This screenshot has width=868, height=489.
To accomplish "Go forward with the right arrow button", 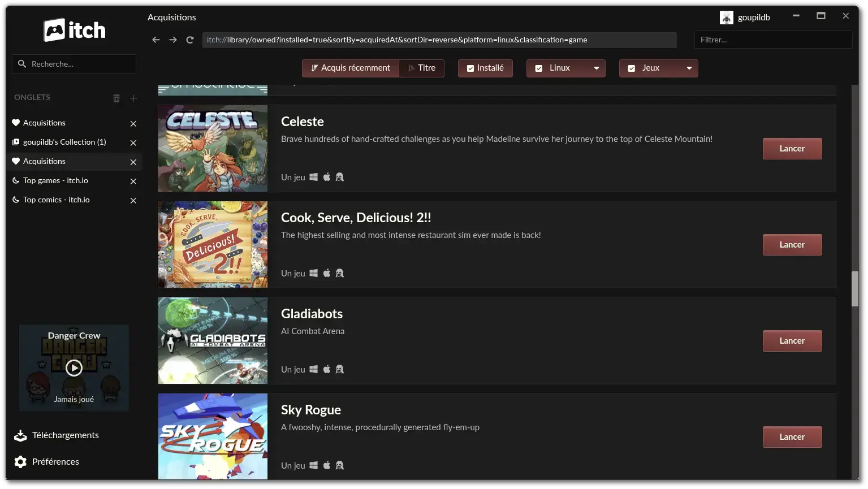I will click(x=173, y=40).
